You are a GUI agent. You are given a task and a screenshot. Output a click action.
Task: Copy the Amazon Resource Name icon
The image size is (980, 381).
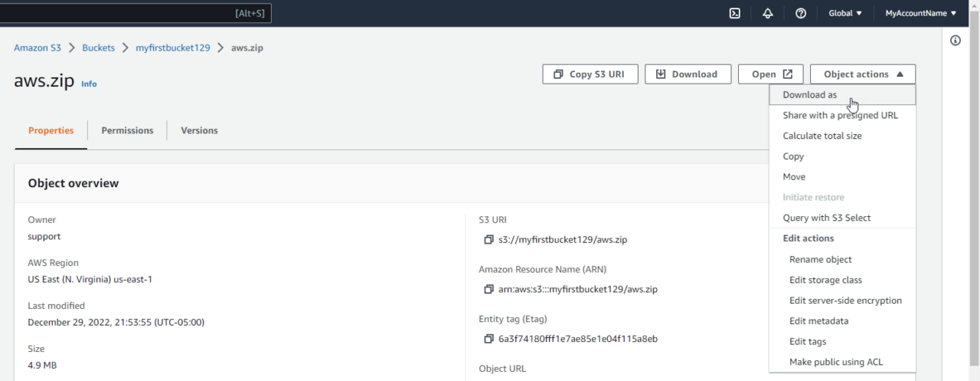click(x=488, y=290)
